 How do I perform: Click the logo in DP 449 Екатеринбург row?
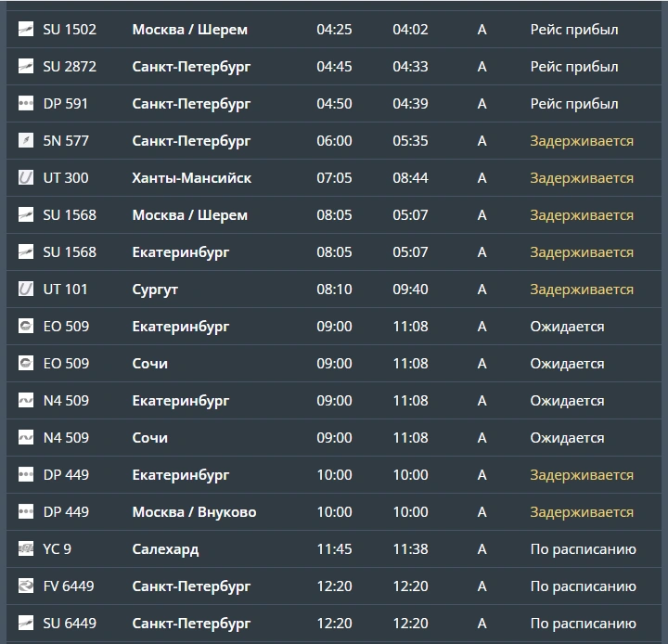coord(26,474)
